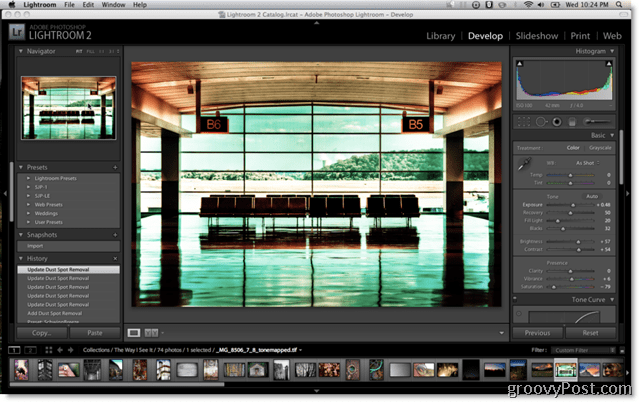Image resolution: width=639 pixels, height=402 pixels.
Task: Pick the White Balance eyedropper
Action: [x=524, y=164]
